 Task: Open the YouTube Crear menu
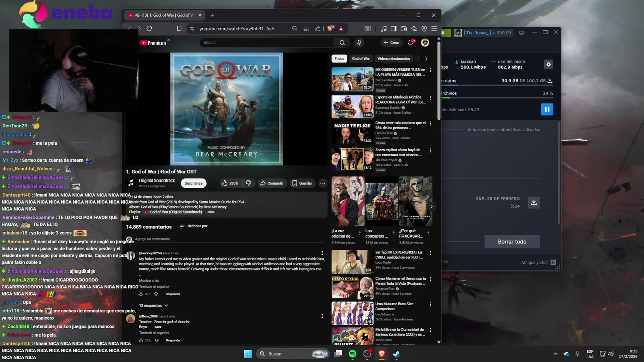tap(391, 43)
